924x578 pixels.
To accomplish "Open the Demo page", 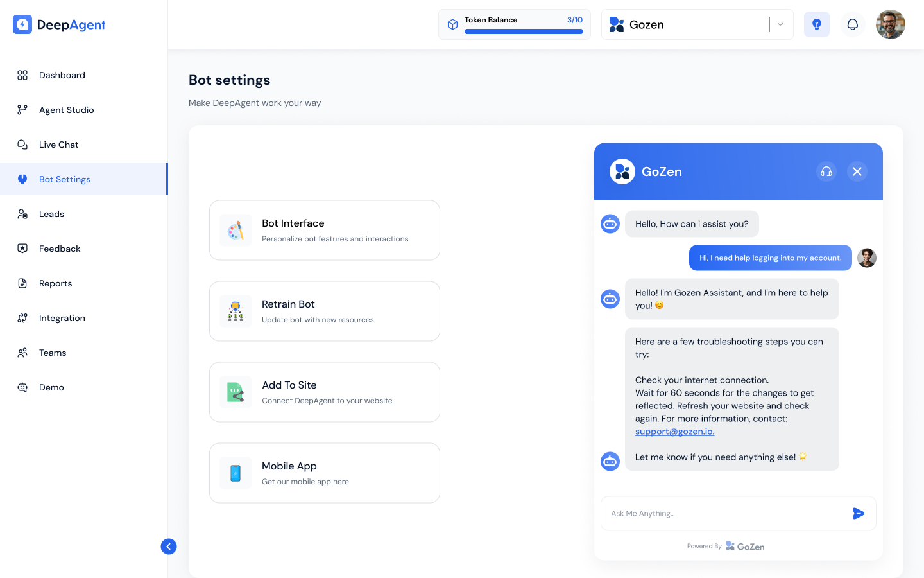I will [83, 387].
